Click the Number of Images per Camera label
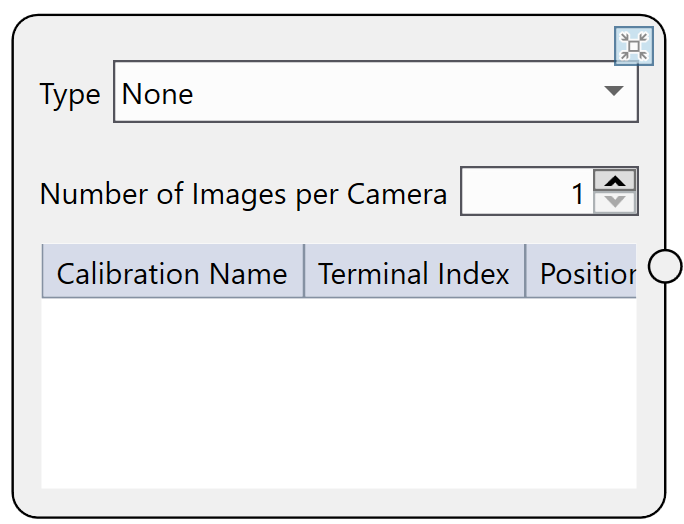 [243, 194]
